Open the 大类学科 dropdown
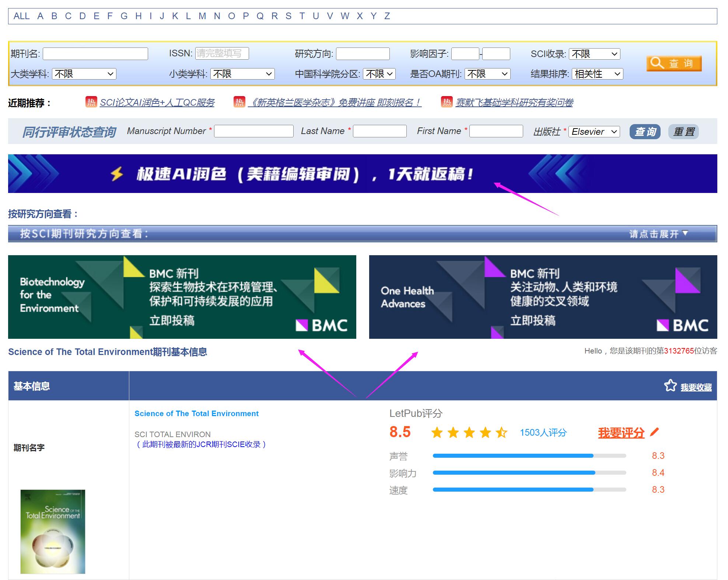The height and width of the screenshot is (580, 728). click(x=84, y=74)
